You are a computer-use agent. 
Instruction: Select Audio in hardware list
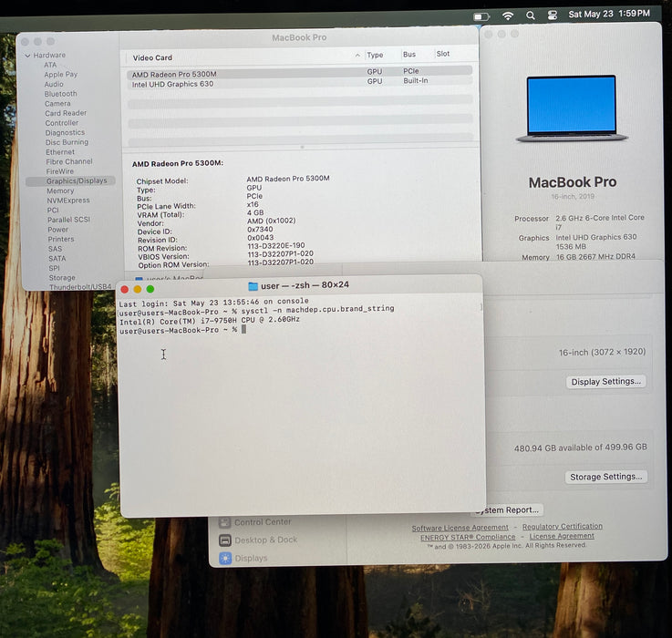coord(54,84)
